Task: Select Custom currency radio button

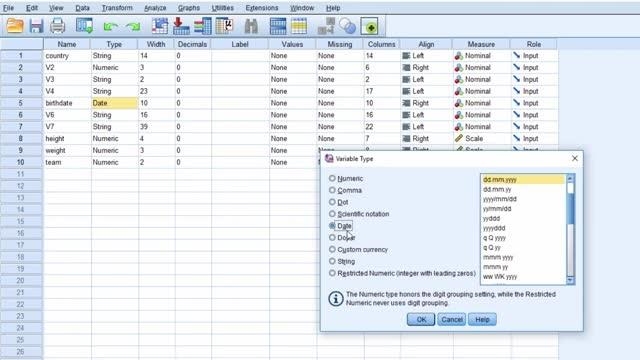Action: click(x=332, y=249)
